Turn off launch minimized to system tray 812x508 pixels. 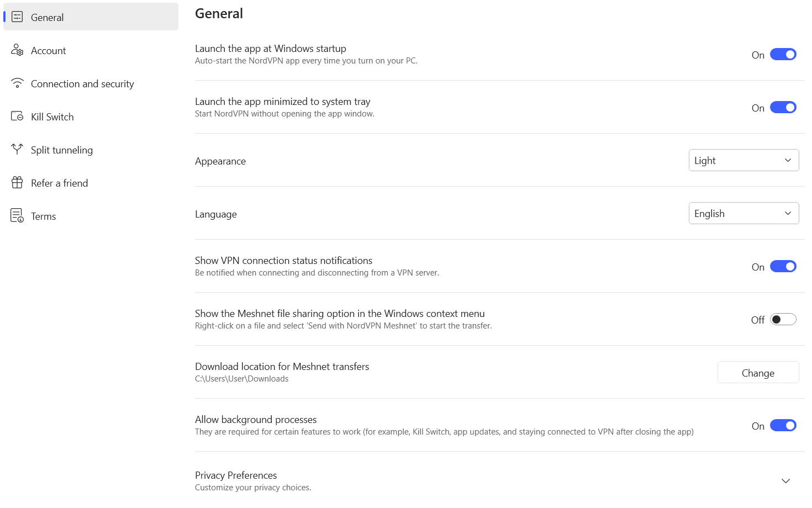click(x=783, y=107)
